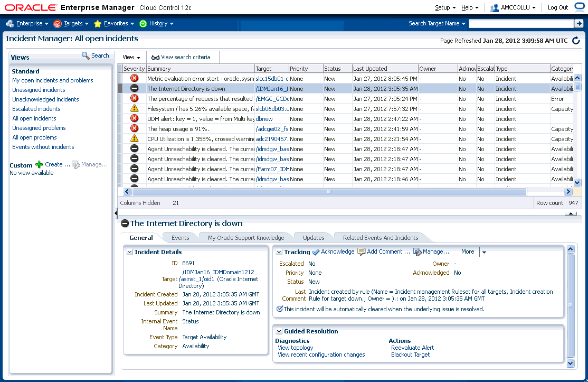Screen dimensions: 588x382
Task: Click the Search magnifier icon in Views
Action: 86,55
